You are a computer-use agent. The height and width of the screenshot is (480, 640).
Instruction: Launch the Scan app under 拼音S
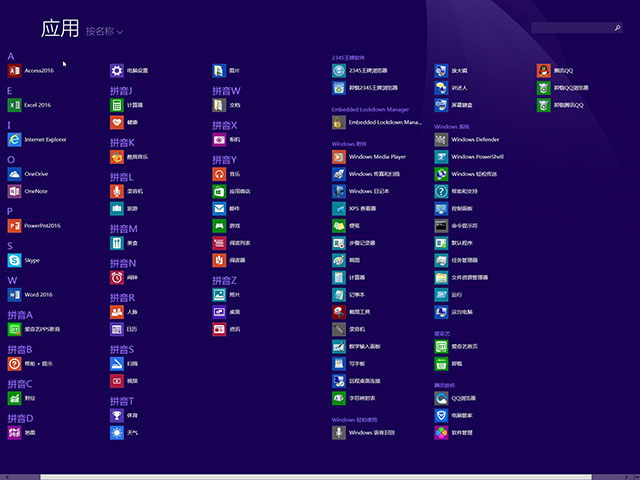click(x=124, y=364)
